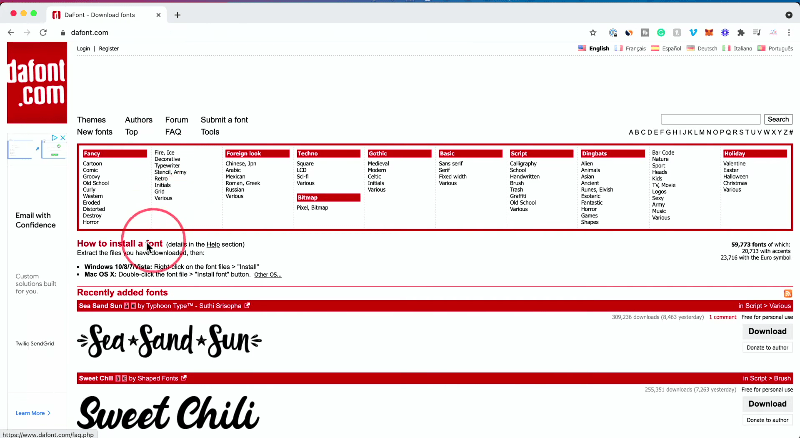Open the Typewriter font category
Screen dimensions: 800x438
tap(167, 166)
